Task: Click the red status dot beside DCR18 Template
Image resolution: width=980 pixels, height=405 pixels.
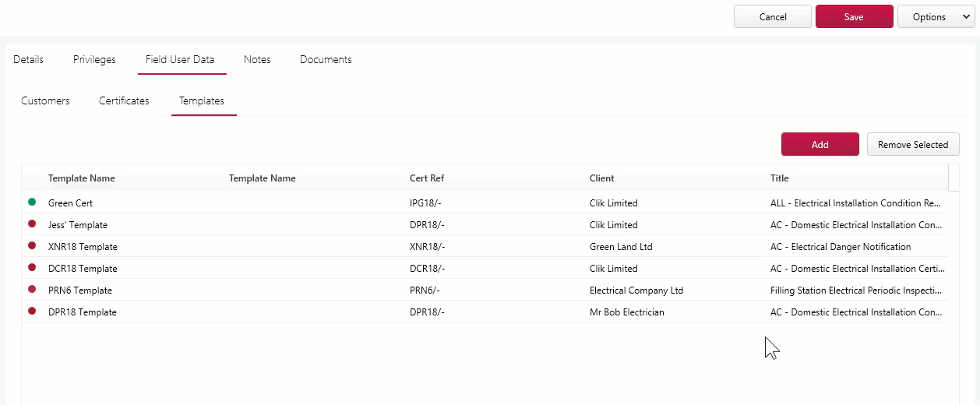Action: [32, 267]
